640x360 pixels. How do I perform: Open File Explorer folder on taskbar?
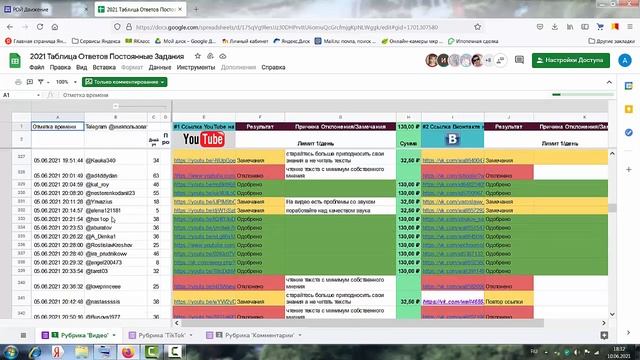81,352
